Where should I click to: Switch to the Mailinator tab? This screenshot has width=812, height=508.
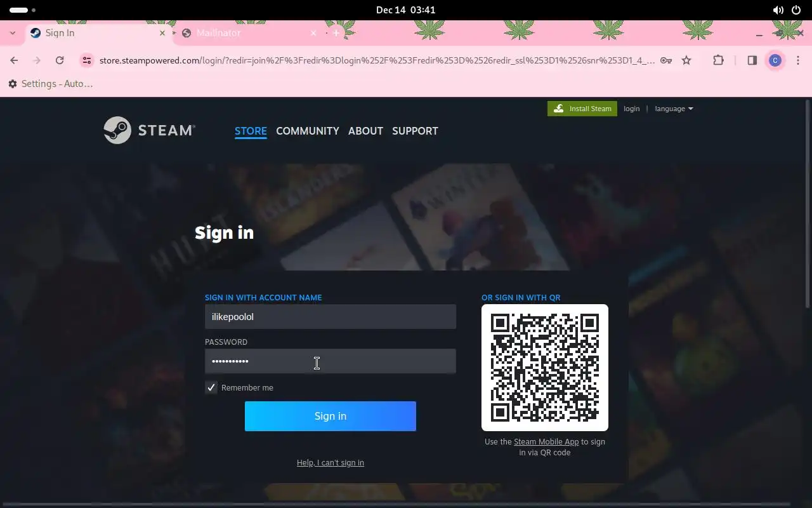[249, 33]
